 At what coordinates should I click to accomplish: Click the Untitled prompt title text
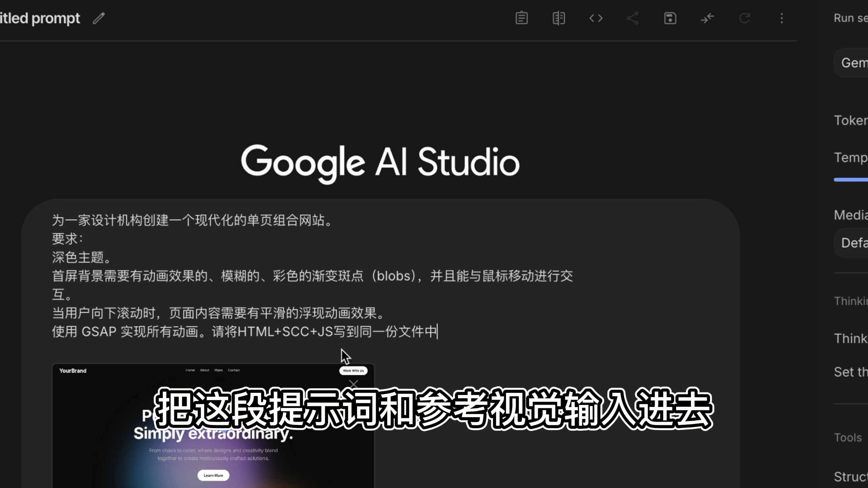coord(40,18)
